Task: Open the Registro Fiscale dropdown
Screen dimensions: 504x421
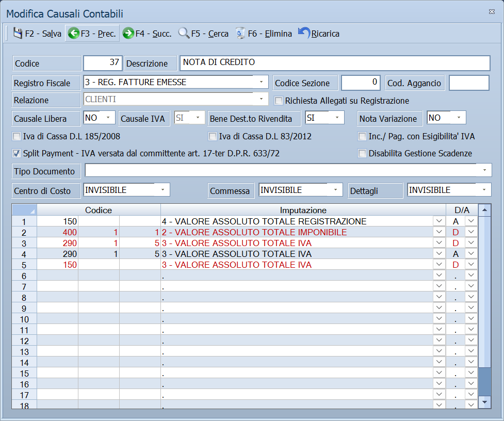Action: pos(262,82)
